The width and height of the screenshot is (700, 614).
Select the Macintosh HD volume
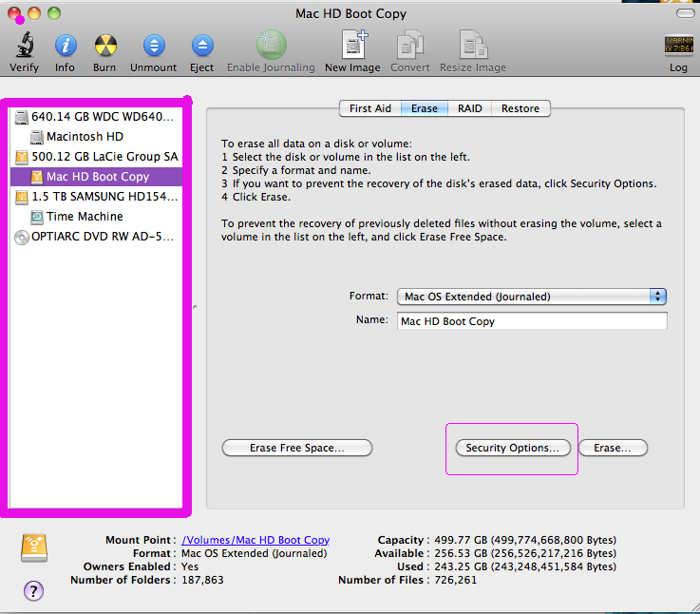point(97,136)
